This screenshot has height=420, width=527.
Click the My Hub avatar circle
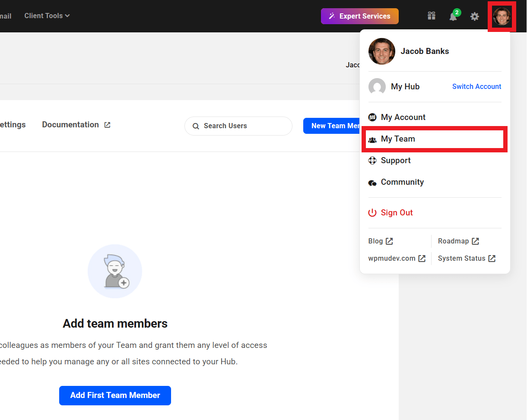coord(377,86)
